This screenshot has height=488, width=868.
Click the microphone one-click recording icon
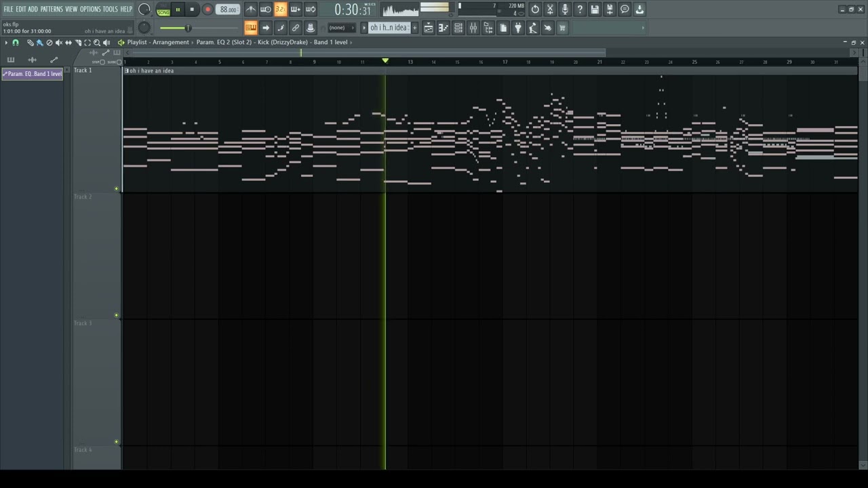[565, 9]
